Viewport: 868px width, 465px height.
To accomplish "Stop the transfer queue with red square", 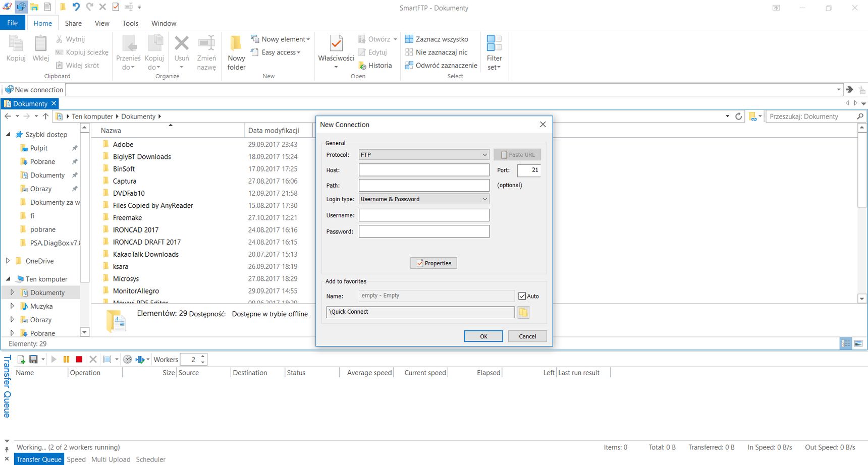I will coord(79,360).
